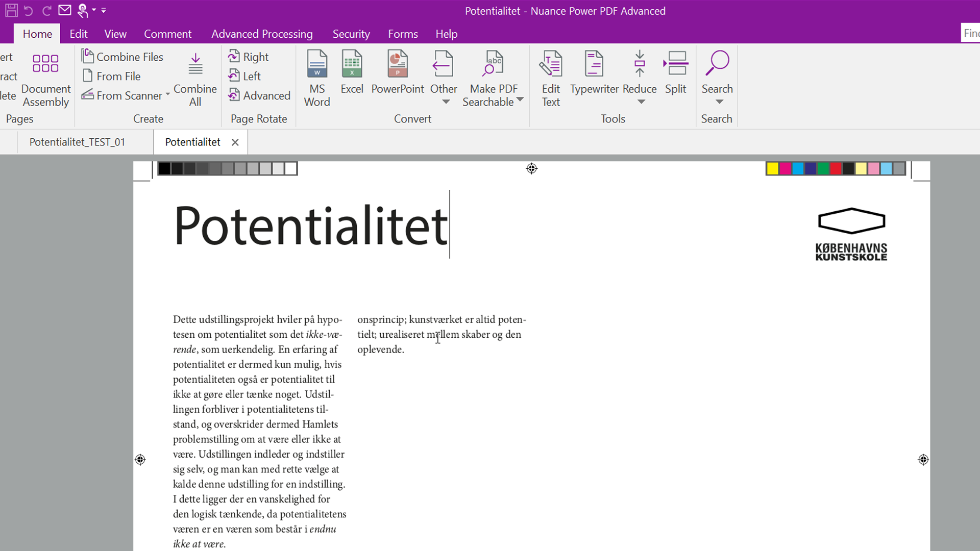Switch to the Home ribbon tab
Image resolution: width=980 pixels, height=551 pixels.
click(x=37, y=34)
